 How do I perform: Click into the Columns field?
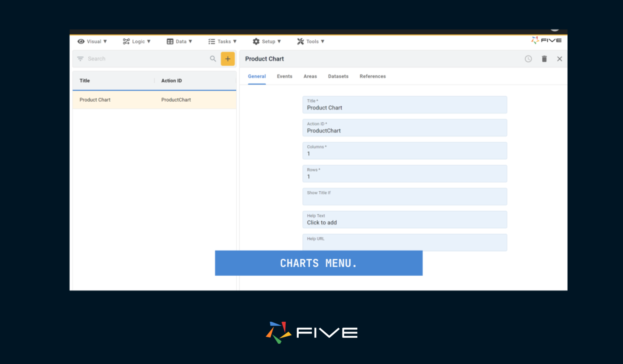coord(404,151)
